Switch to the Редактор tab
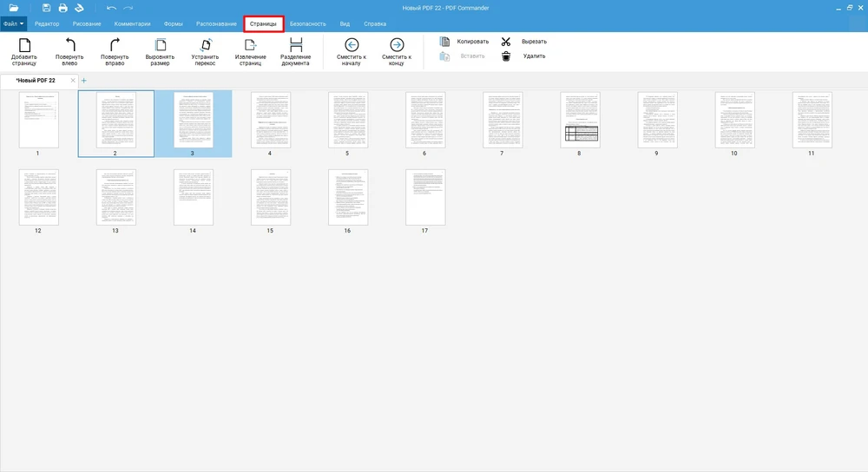 pyautogui.click(x=47, y=23)
